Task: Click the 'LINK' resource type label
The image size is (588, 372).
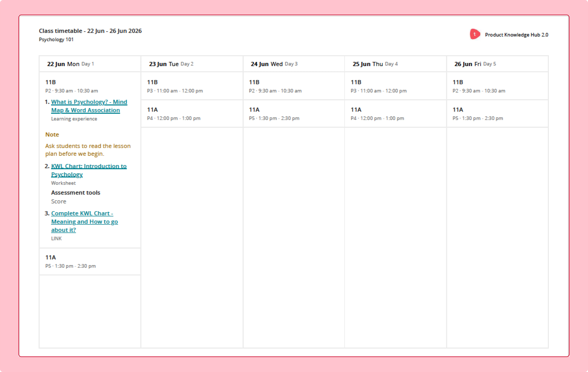Action: pyautogui.click(x=56, y=239)
